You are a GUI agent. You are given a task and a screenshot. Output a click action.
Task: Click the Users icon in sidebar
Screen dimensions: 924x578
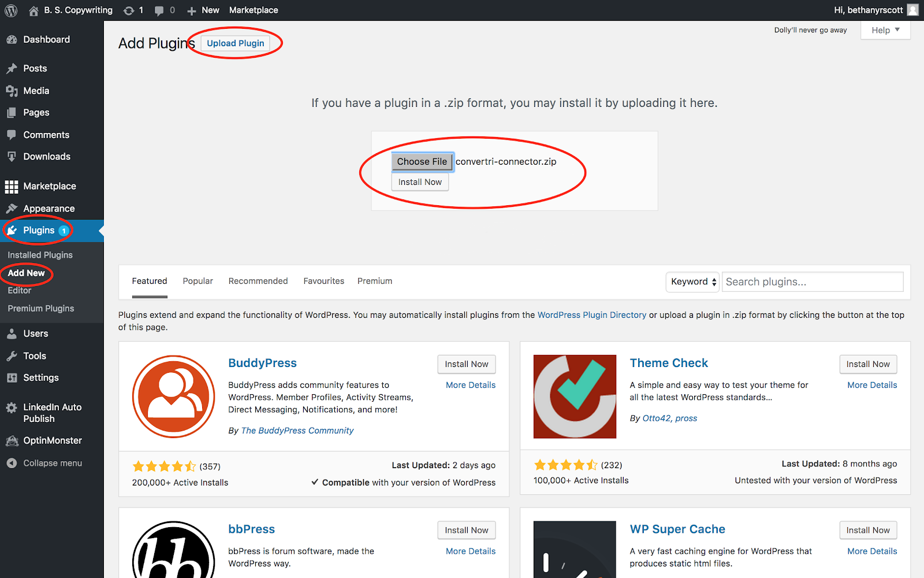tap(12, 334)
